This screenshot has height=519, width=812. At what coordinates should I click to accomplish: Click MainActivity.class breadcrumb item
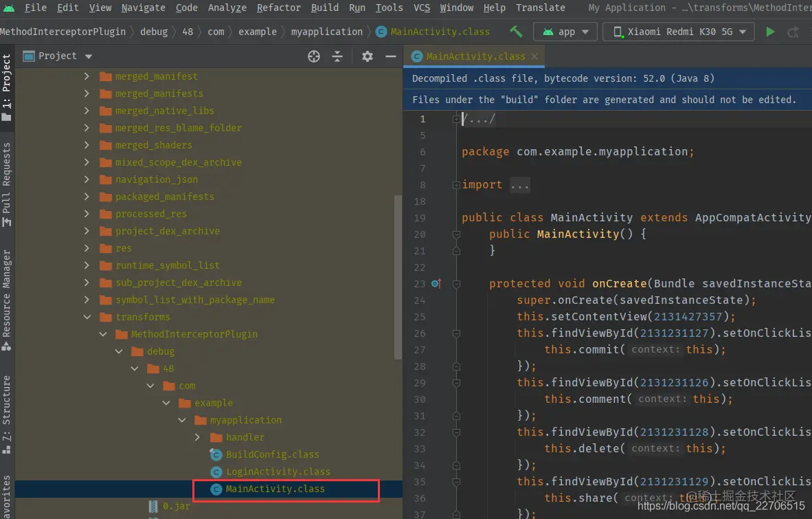[433, 32]
